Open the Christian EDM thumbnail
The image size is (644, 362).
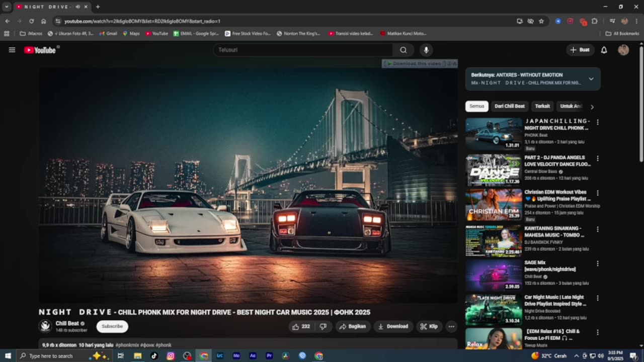[x=494, y=205]
